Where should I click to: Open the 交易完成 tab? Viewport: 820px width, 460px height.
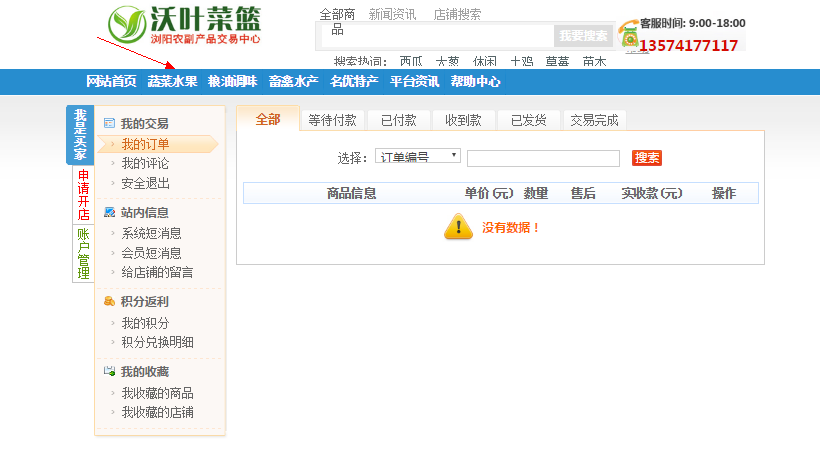tap(594, 120)
